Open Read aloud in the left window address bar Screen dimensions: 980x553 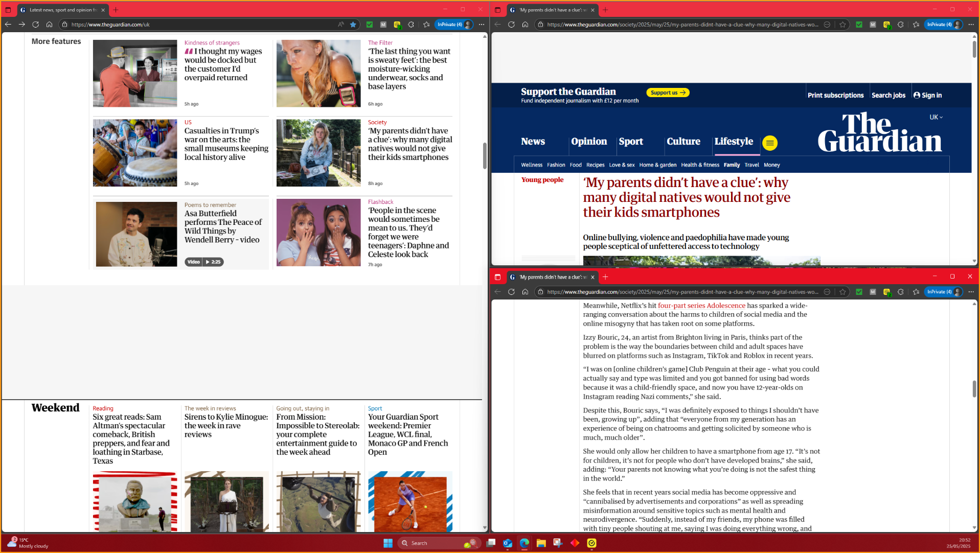[x=340, y=25]
